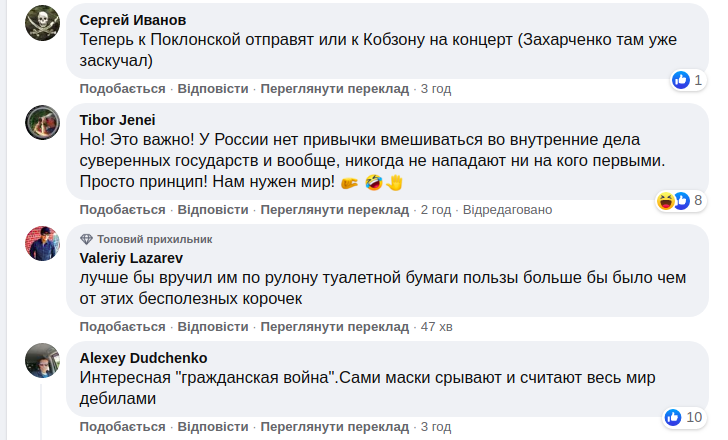Viewport: 728px width, 440px height.
Task: View the 10 likes on Dudchenko's comment
Action: [685, 416]
